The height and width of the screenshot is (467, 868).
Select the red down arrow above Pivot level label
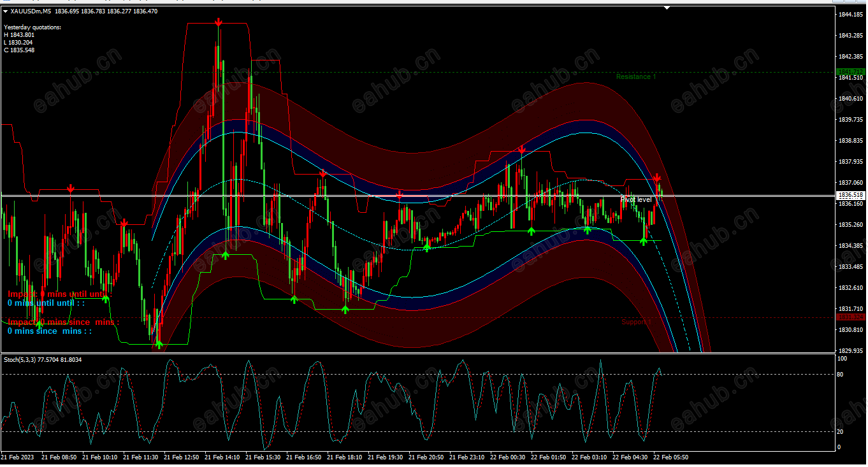656,179
